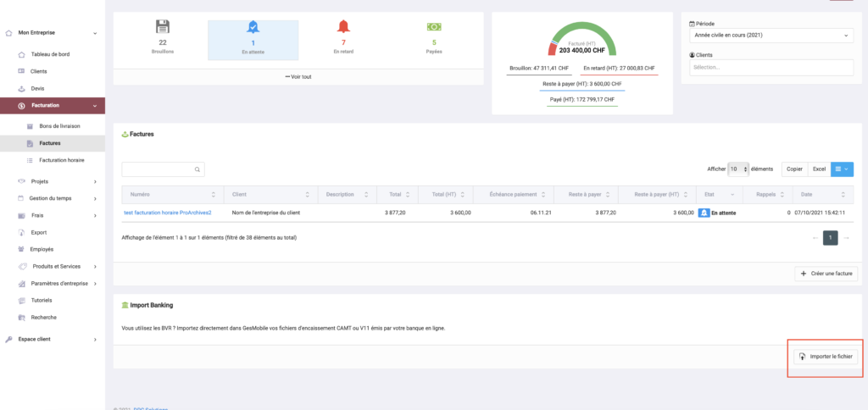Collapse the Facturation submenu chevron

point(95,106)
